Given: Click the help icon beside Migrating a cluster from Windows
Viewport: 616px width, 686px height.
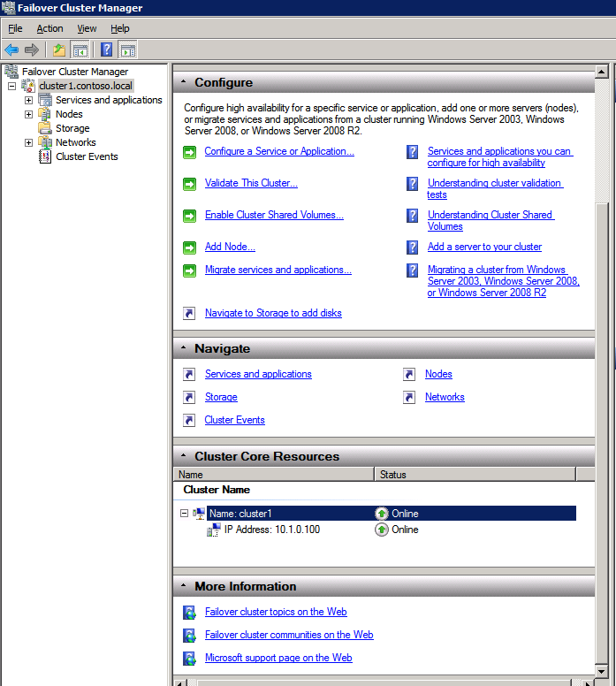Looking at the screenshot, I should 412,270.
